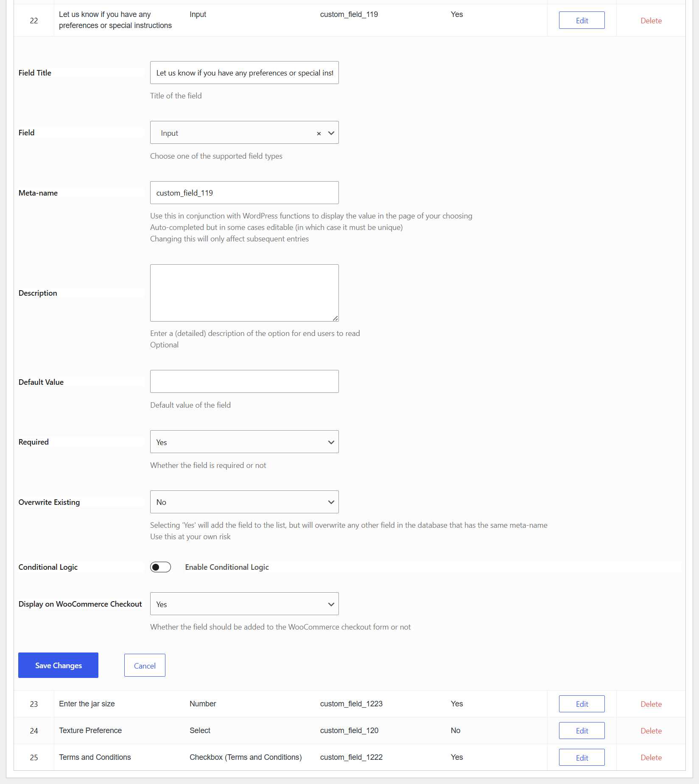The image size is (699, 784).
Task: Focus the Meta-name input
Action: click(244, 193)
